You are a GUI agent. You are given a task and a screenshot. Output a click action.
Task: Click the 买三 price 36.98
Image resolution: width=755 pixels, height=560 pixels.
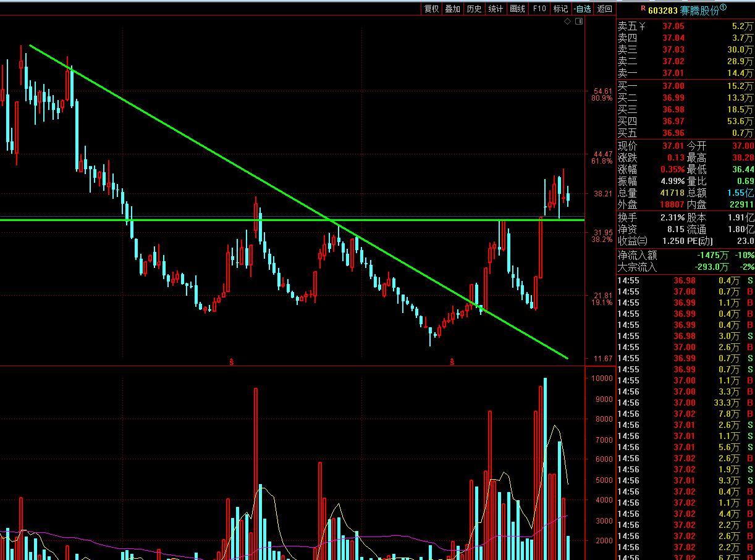coord(673,109)
